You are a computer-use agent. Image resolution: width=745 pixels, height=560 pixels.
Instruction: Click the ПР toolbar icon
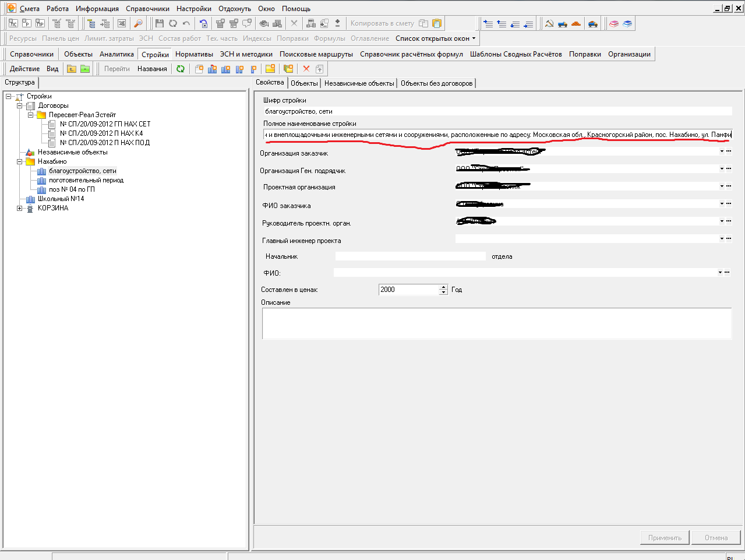40,23
